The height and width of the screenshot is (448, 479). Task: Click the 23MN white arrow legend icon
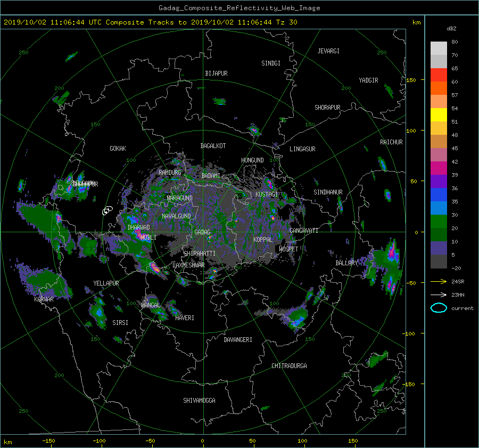(439, 295)
